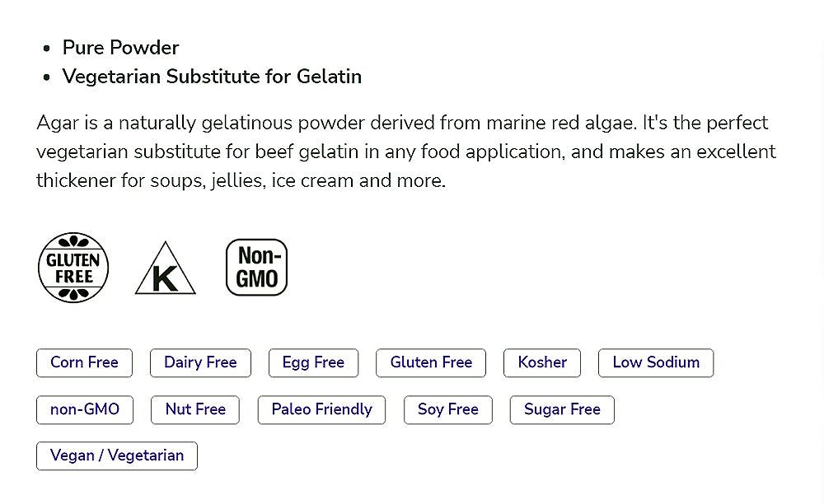Select the Kosher tag button
The width and height of the screenshot is (824, 504).
(542, 362)
